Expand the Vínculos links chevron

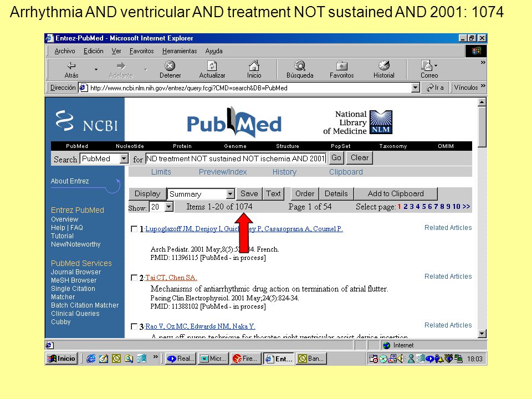(483, 85)
